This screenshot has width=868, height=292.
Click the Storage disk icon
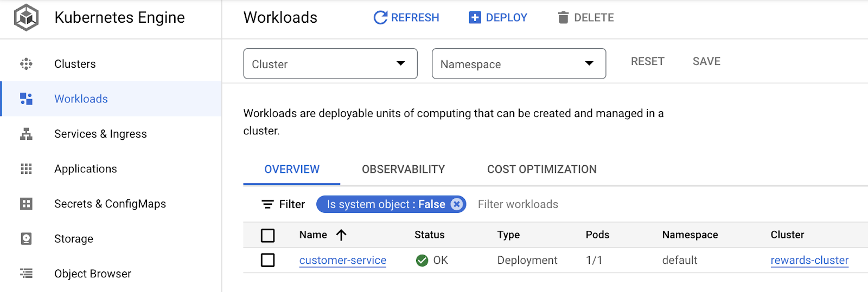tap(26, 239)
